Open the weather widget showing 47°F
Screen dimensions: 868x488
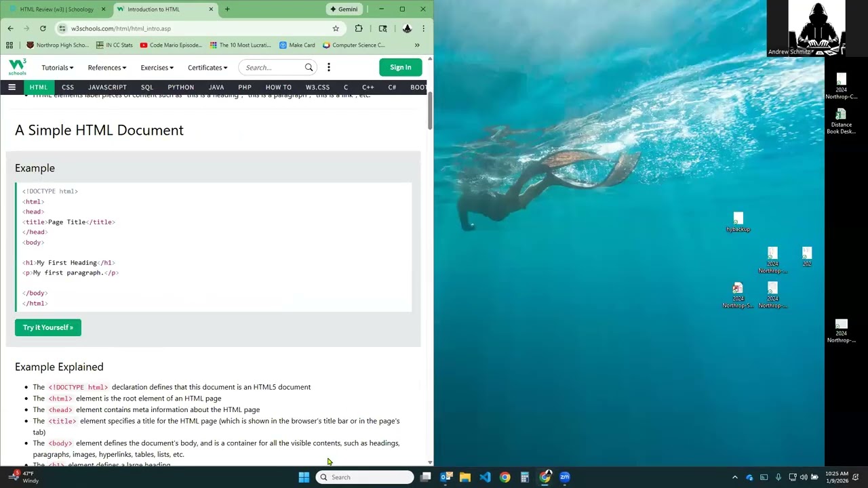[x=22, y=477]
